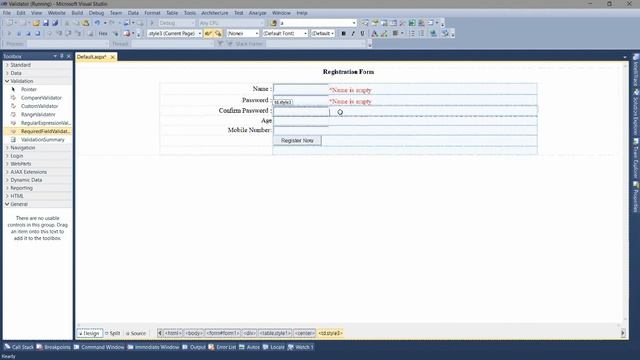Image resolution: width=640 pixels, height=360 pixels.
Task: Toggle Italic formatting
Action: pos(353,33)
